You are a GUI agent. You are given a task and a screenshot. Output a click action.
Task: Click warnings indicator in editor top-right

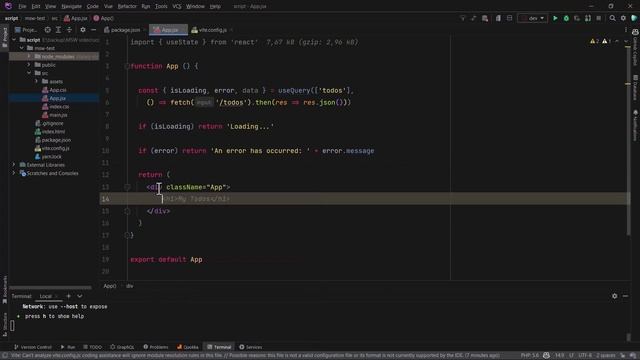tap(600, 41)
